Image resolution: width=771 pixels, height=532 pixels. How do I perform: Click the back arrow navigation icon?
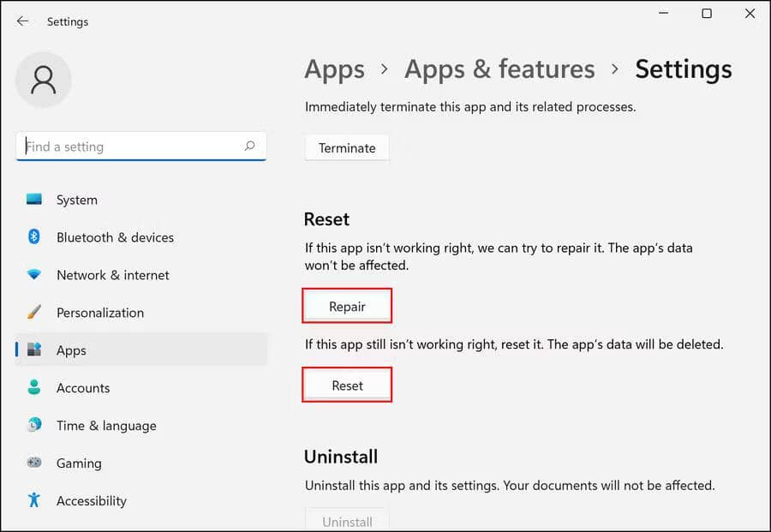[22, 21]
